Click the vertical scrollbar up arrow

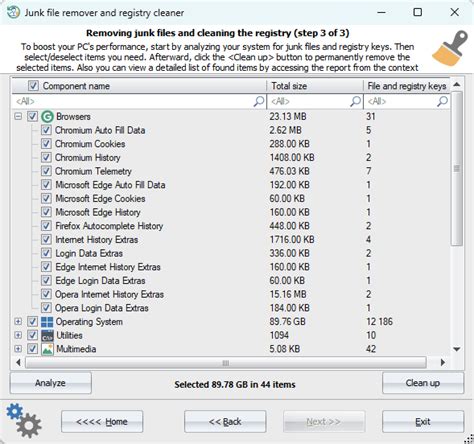pos(457,85)
